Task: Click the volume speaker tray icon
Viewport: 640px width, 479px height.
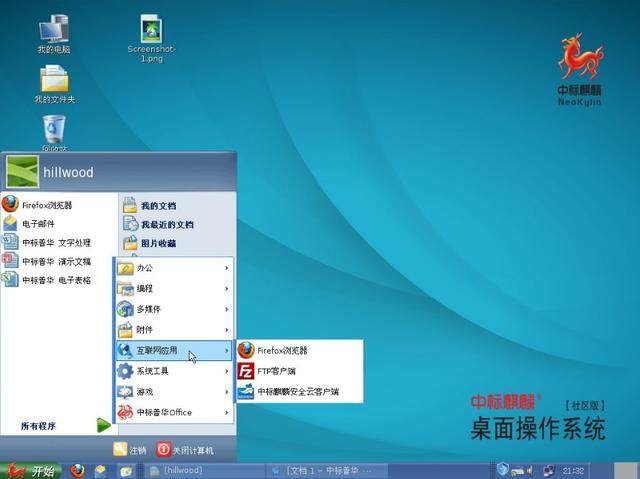Action: coord(529,471)
